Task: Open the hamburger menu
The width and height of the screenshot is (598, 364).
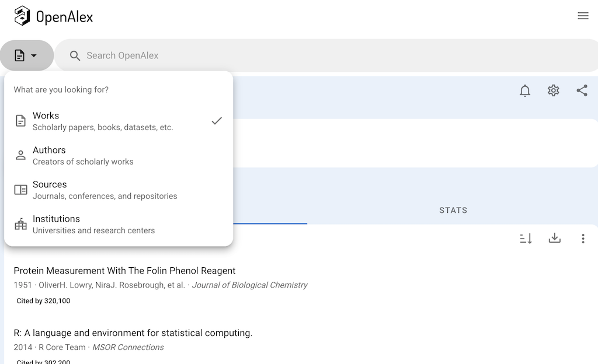Action: click(583, 16)
